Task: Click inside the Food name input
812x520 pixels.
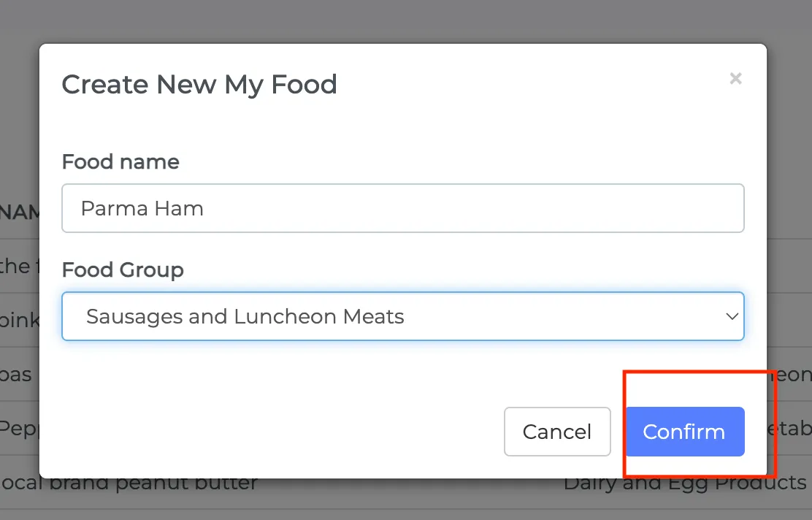Action: click(x=403, y=208)
